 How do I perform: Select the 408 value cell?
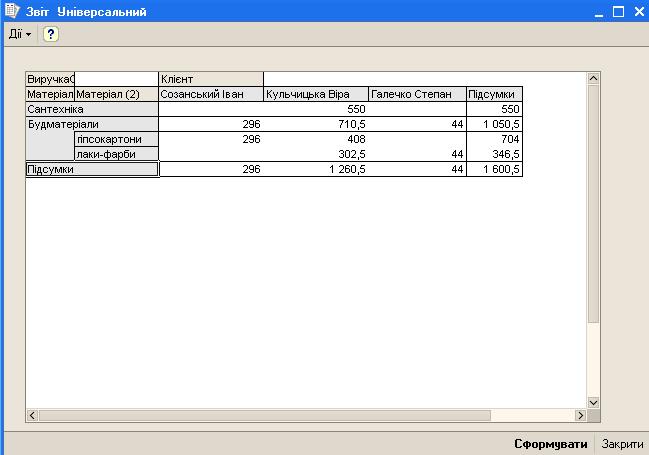tap(316, 139)
